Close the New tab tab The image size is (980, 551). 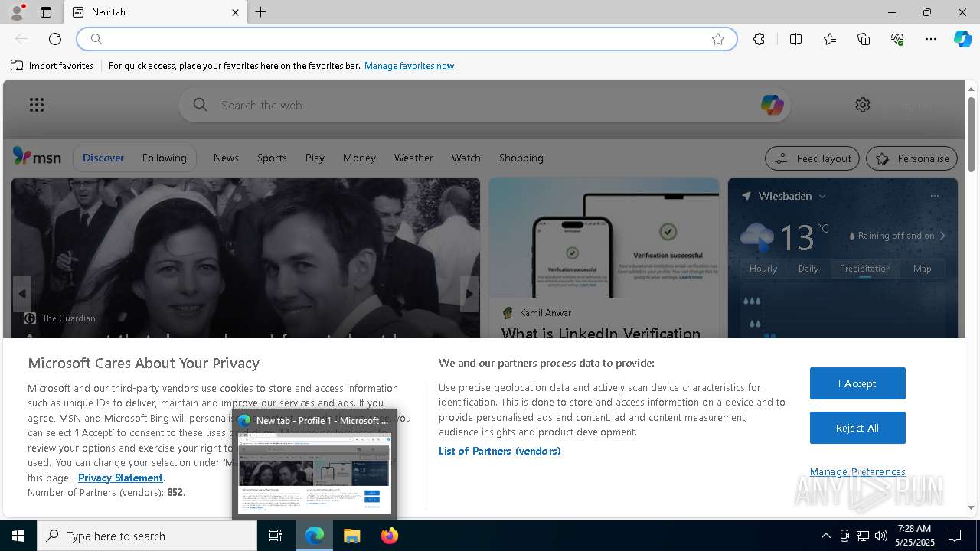[235, 12]
